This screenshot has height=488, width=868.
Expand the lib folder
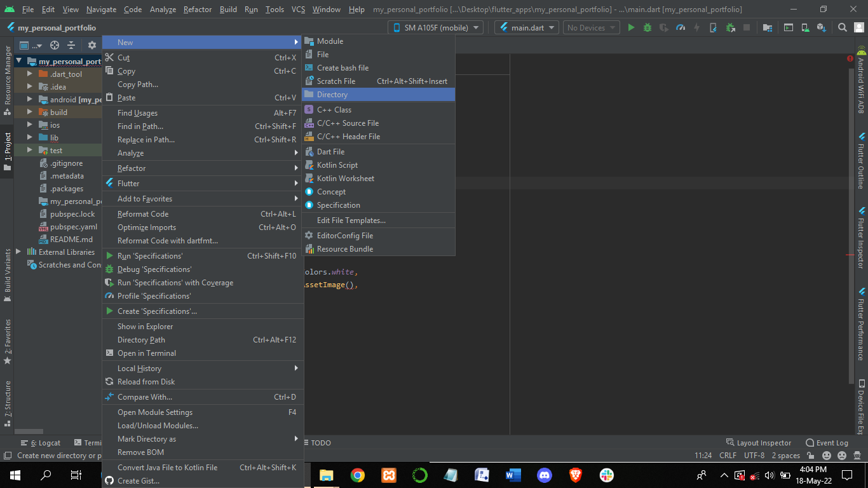pyautogui.click(x=29, y=138)
